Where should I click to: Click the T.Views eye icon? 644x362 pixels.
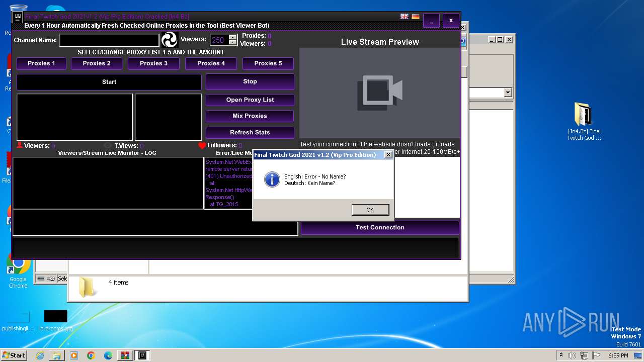pyautogui.click(x=108, y=145)
